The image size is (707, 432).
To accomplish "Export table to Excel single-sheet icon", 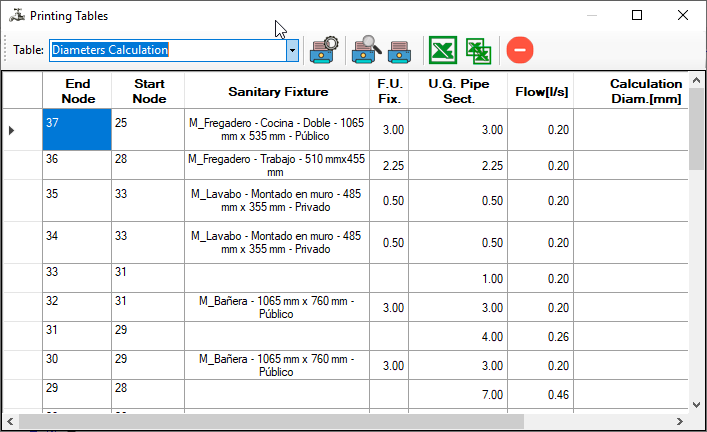I will 442,50.
